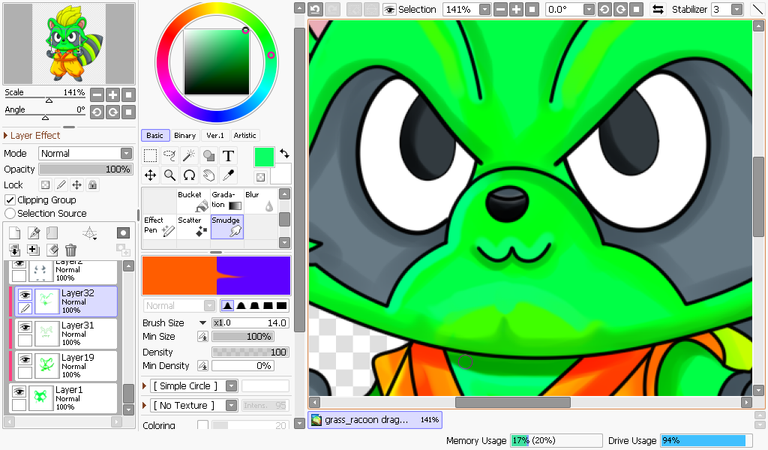Screen dimensions: 768x450
Task: Toggle the lock-all padlock icon
Action: (93, 185)
